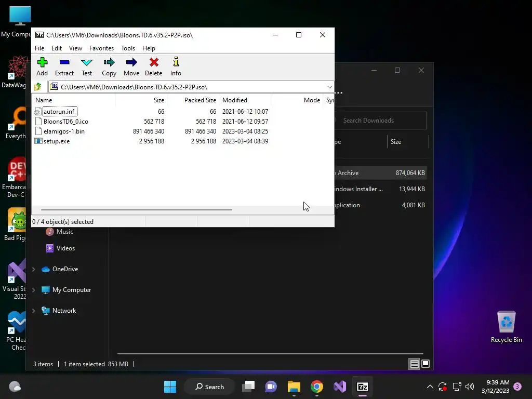Click the 7-Zip taskbar icon
This screenshot has width=532, height=399.
pyautogui.click(x=362, y=387)
